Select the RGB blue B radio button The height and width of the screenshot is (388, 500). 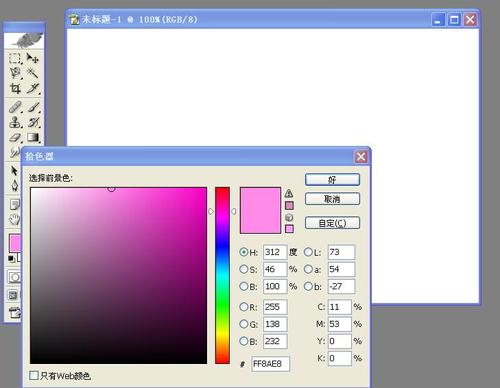point(244,341)
